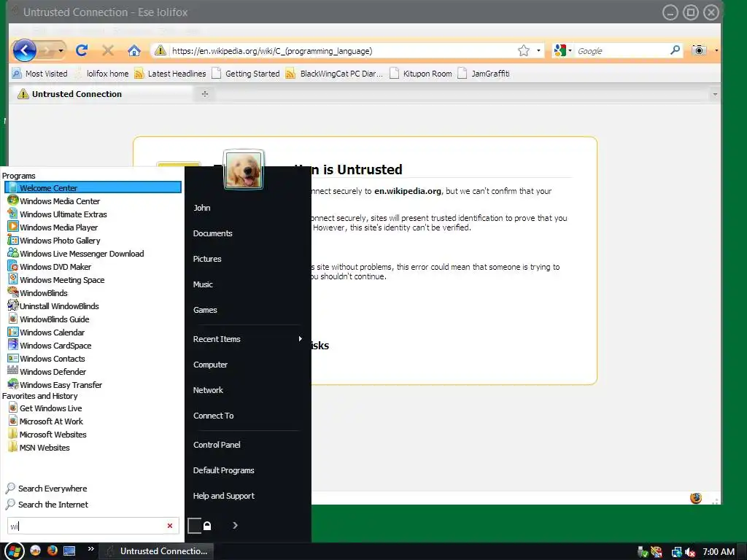
Task: Click the Stop loading X icon
Action: point(108,50)
